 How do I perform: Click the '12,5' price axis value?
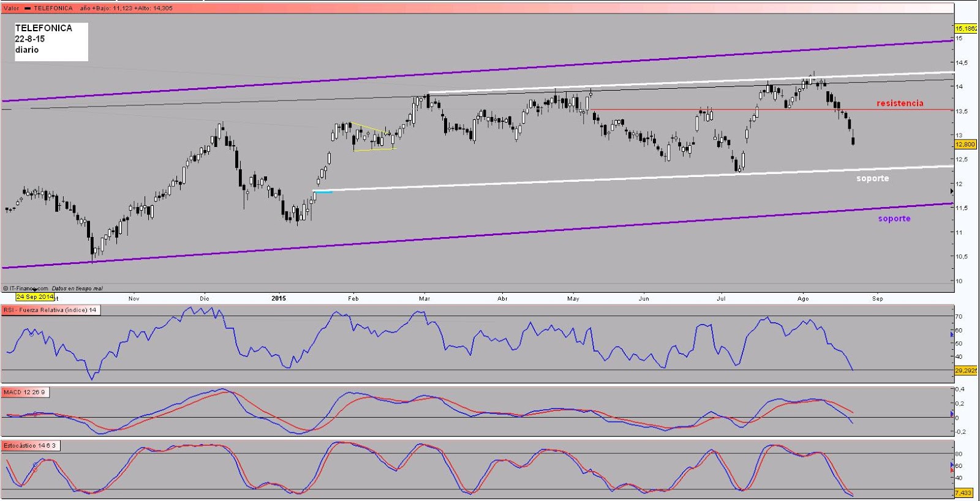[x=962, y=160]
